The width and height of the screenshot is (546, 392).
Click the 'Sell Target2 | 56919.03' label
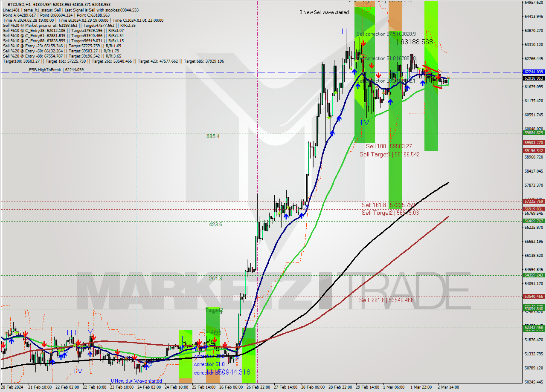(x=390, y=213)
